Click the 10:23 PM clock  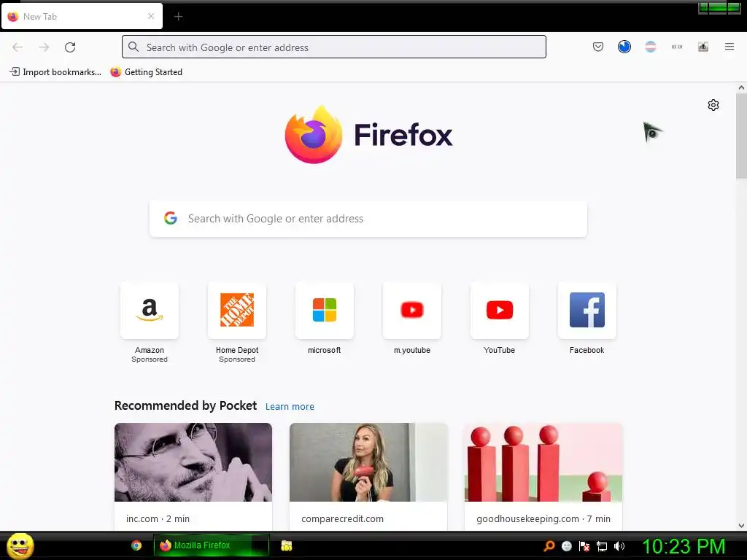(x=684, y=546)
